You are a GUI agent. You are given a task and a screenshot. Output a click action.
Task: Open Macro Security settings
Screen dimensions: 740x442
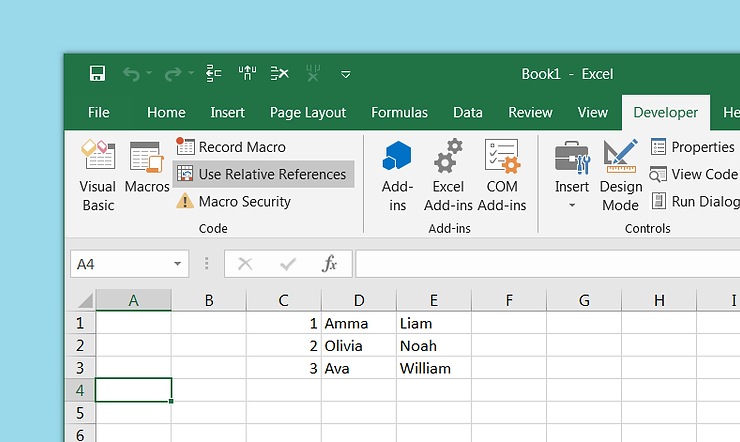point(234,201)
